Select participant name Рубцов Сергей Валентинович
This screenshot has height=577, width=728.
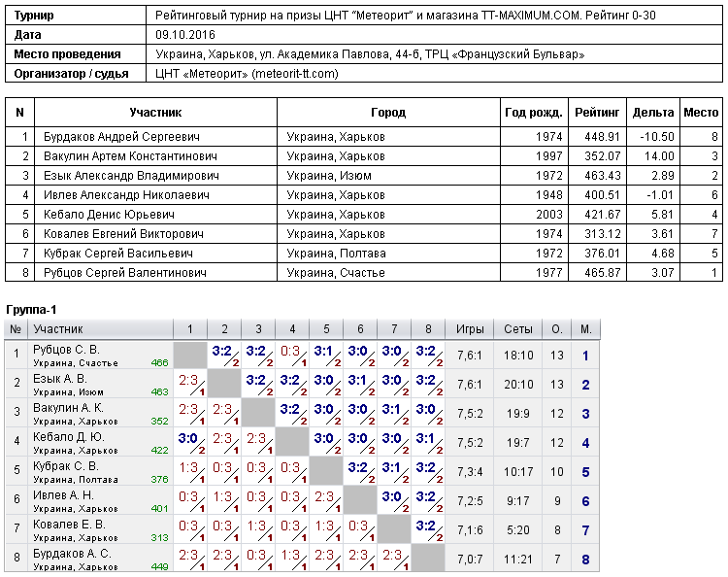[125, 273]
